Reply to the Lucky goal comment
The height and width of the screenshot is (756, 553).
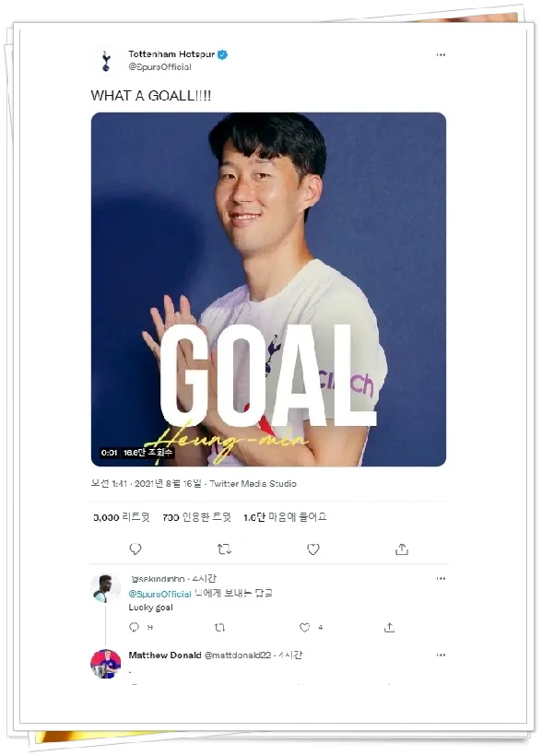click(134, 627)
